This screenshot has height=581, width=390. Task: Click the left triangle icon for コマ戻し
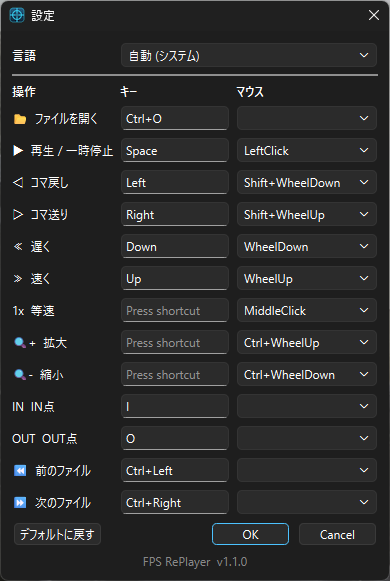pos(18,183)
